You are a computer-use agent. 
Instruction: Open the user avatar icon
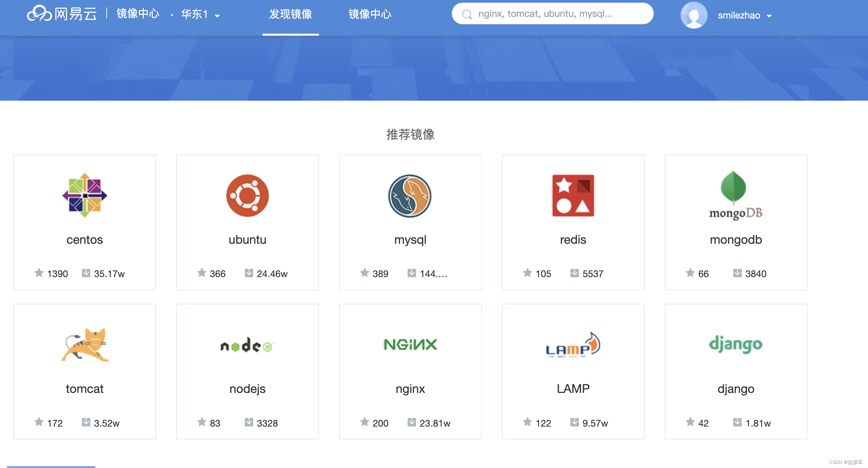pyautogui.click(x=693, y=15)
